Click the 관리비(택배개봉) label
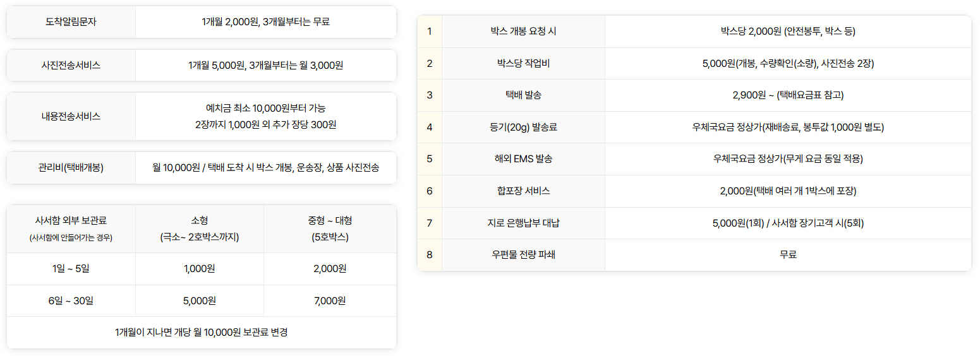980x356 pixels. pyautogui.click(x=71, y=167)
